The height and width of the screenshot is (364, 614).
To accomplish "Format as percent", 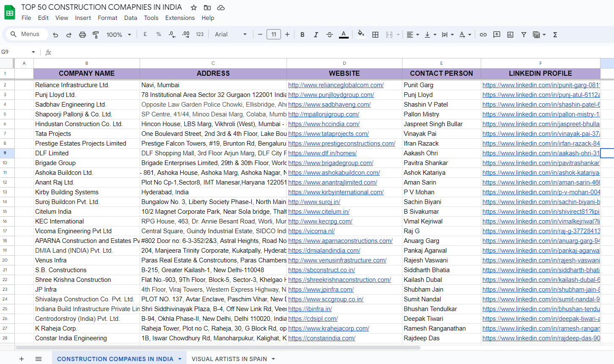I will coord(159,34).
